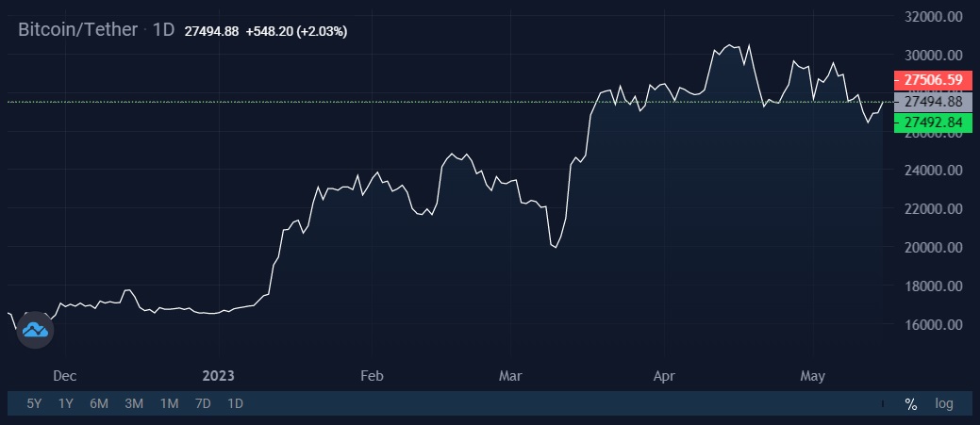Viewport: 980px width, 425px height.
Task: Toggle percentage scale with % button
Action: pyautogui.click(x=910, y=403)
